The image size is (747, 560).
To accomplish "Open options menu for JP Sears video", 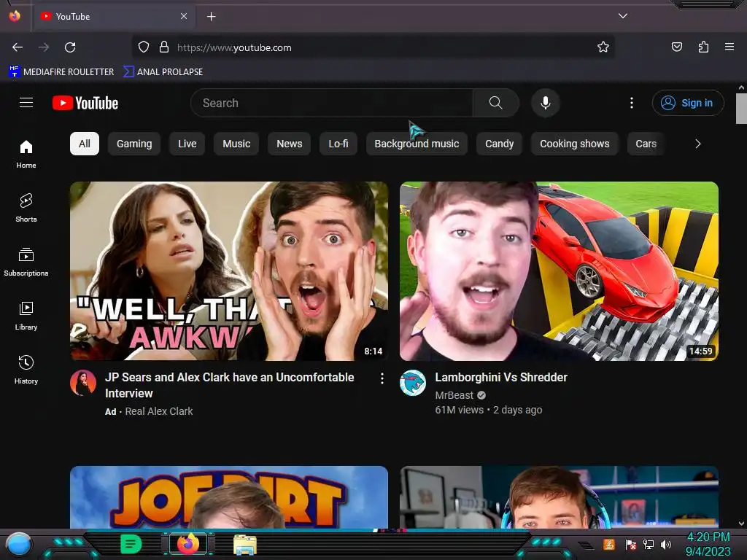I will click(x=382, y=378).
